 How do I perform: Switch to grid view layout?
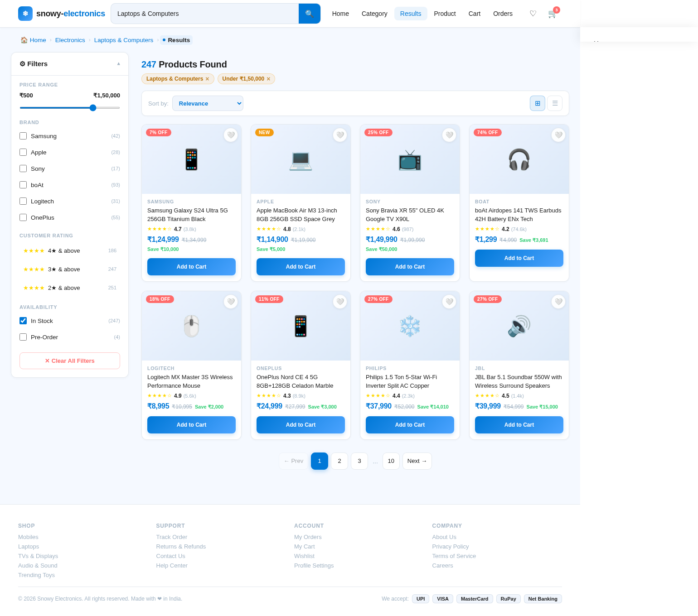point(538,103)
